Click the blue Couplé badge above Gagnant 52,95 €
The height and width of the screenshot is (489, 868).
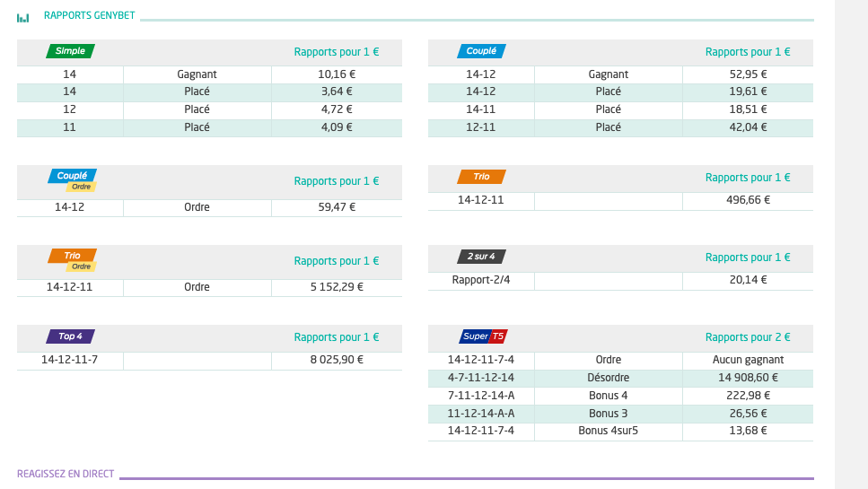pos(481,51)
